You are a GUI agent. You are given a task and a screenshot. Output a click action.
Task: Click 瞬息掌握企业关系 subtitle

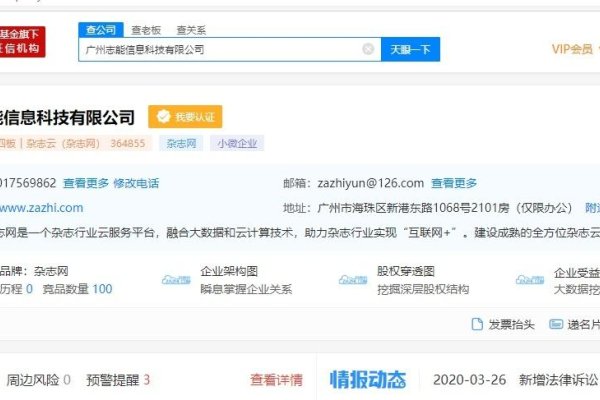246,289
